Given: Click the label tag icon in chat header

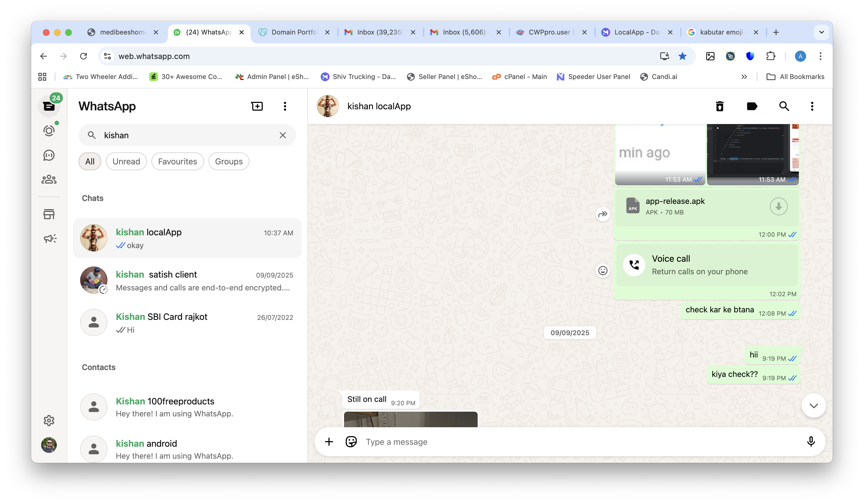Looking at the screenshot, I should pos(752,106).
